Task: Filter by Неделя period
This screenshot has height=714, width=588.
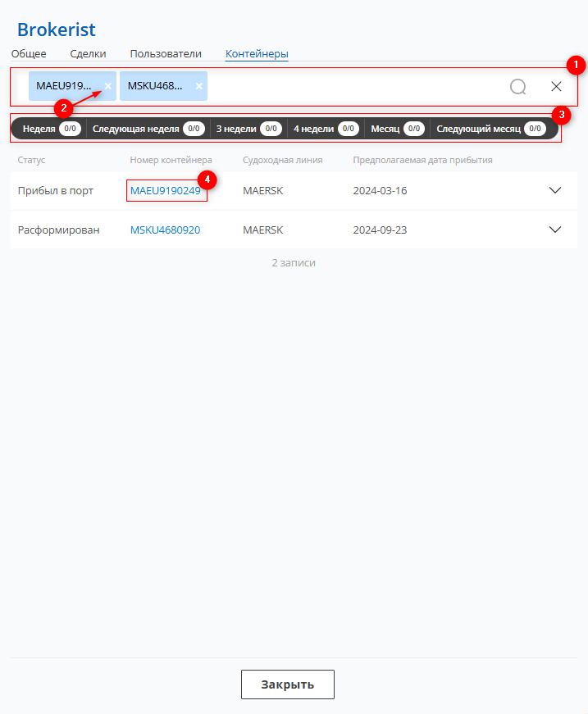Action: (x=52, y=129)
